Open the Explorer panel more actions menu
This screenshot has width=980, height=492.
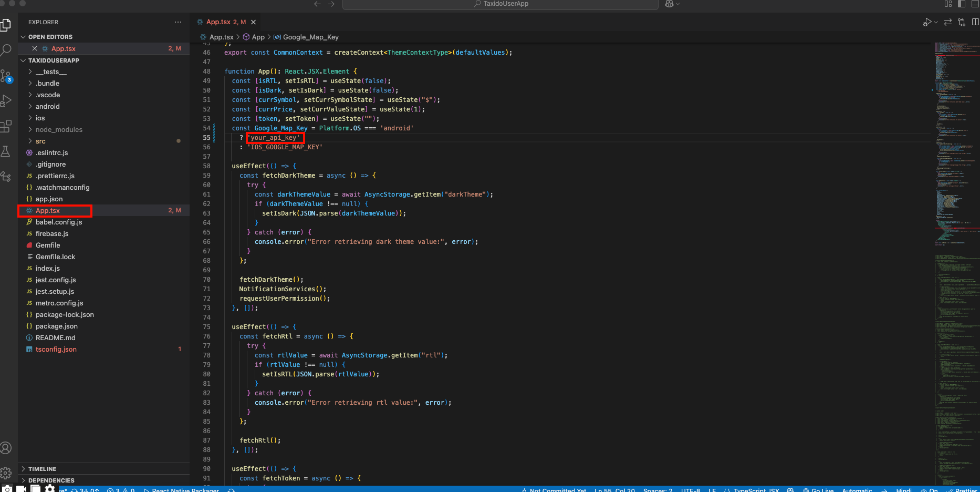pos(178,22)
